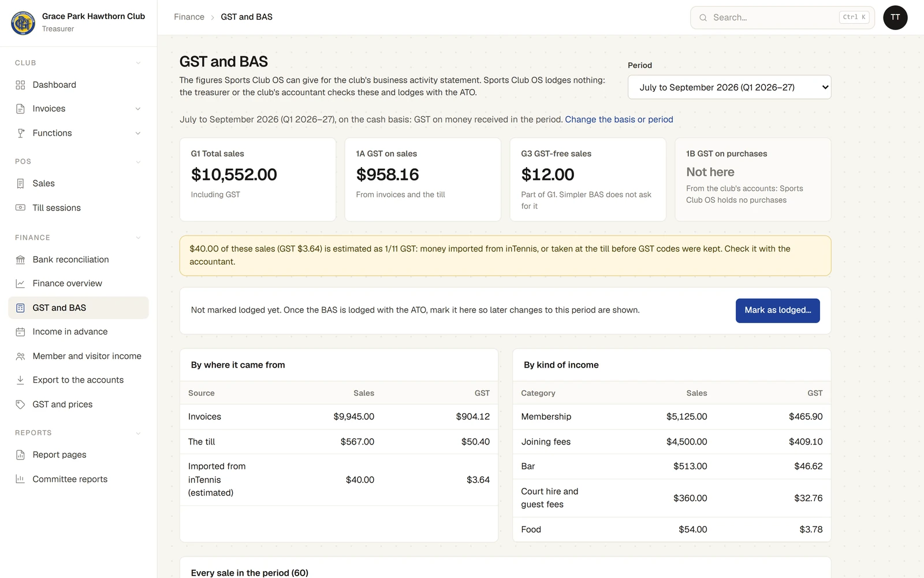Image resolution: width=924 pixels, height=578 pixels.
Task: Click the search magnifier icon
Action: [703, 17]
